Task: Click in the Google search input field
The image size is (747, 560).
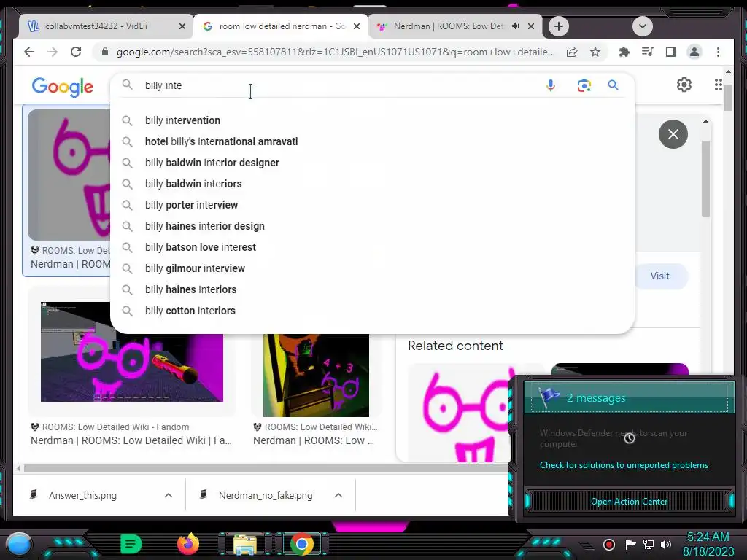Action: pos(341,85)
